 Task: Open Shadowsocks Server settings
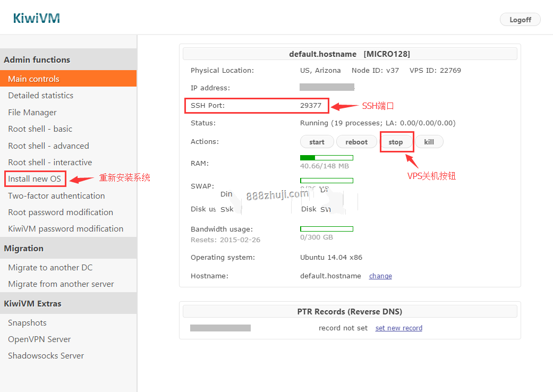46,356
